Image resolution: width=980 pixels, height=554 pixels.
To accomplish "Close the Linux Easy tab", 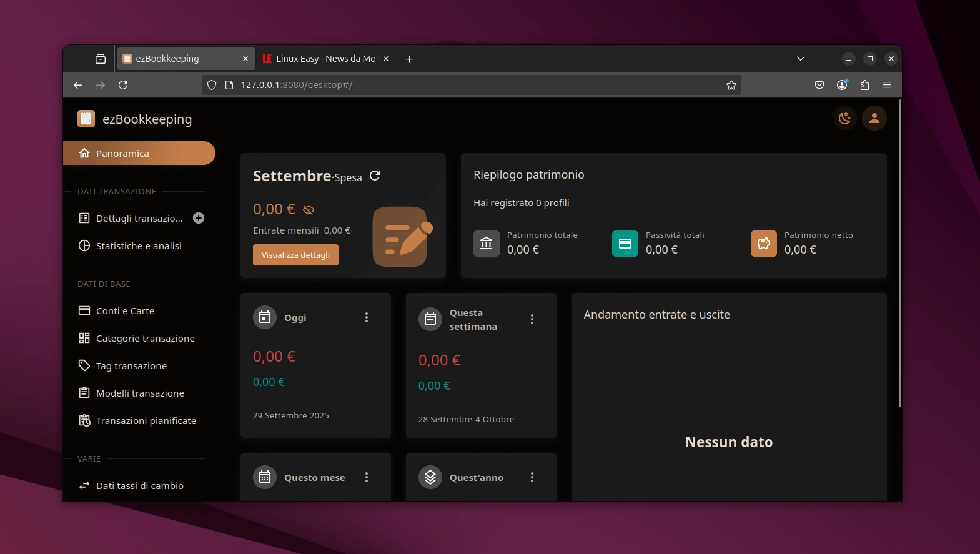I will point(386,59).
